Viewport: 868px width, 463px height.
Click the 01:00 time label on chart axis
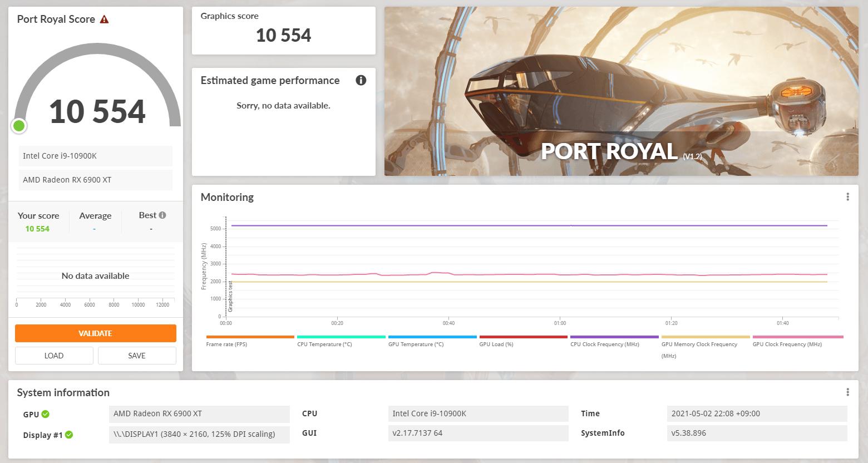click(x=560, y=323)
